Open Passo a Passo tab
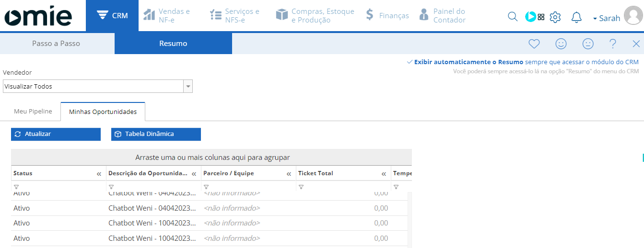Screen dimensions: 644x248 coord(56,44)
